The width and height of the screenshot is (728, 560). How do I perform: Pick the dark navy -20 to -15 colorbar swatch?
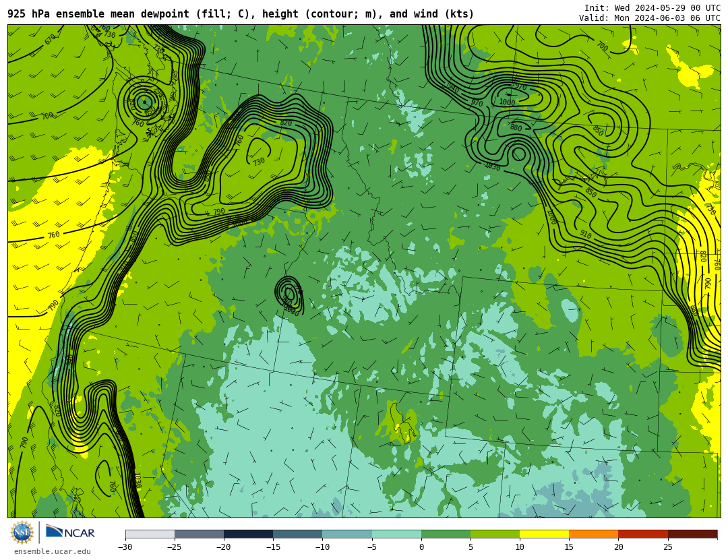(248, 534)
